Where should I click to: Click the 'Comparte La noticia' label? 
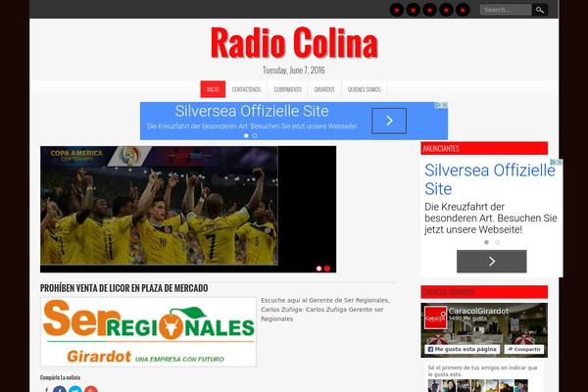pos(60,377)
